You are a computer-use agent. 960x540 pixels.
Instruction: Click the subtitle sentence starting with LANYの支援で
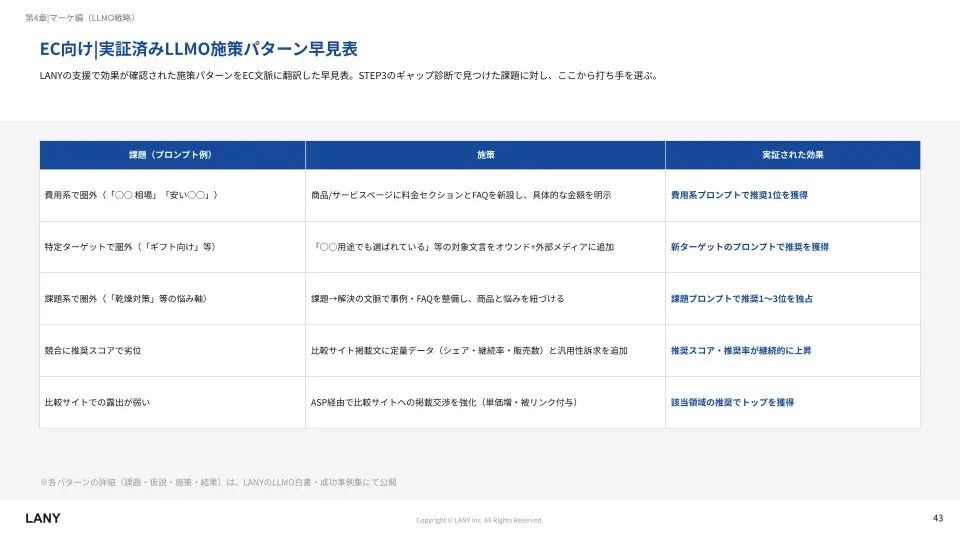(x=349, y=75)
